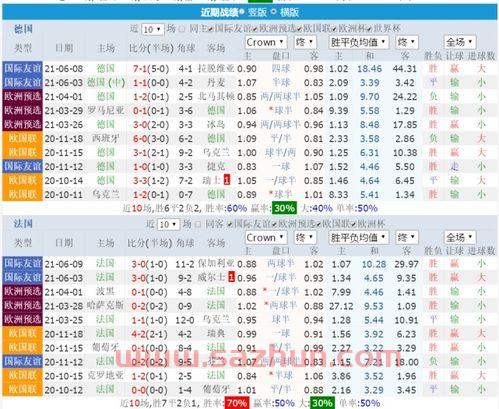Toggle 欧洲预选 checkbox in France section
The height and width of the screenshot is (409, 499).
pyautogui.click(x=274, y=225)
